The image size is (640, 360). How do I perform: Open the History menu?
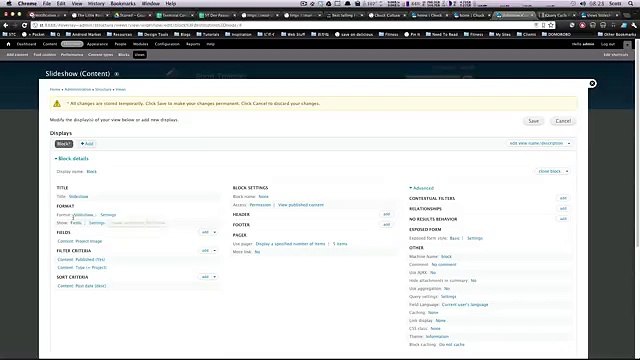(x=96, y=3)
